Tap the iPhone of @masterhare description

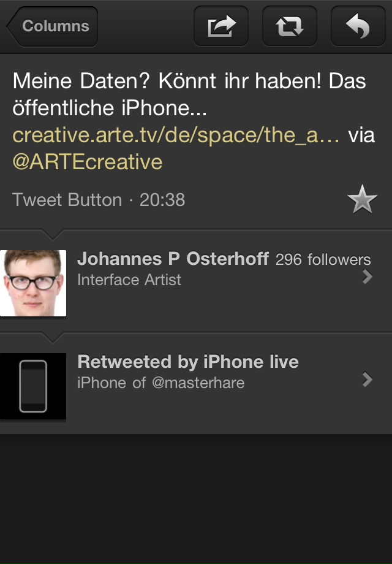[161, 383]
